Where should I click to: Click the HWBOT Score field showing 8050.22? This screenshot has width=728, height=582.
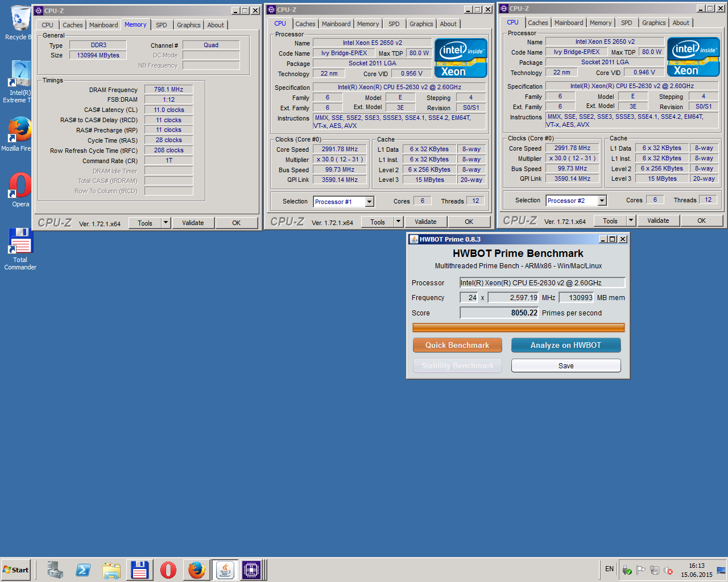499,313
